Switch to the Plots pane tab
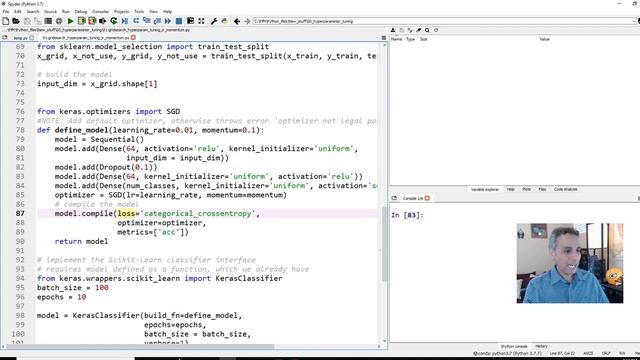This screenshot has height=360, width=640. coord(527,189)
